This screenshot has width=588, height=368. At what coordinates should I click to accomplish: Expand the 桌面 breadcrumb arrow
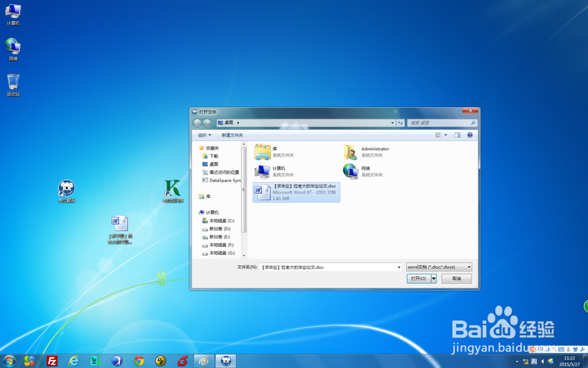click(x=238, y=123)
